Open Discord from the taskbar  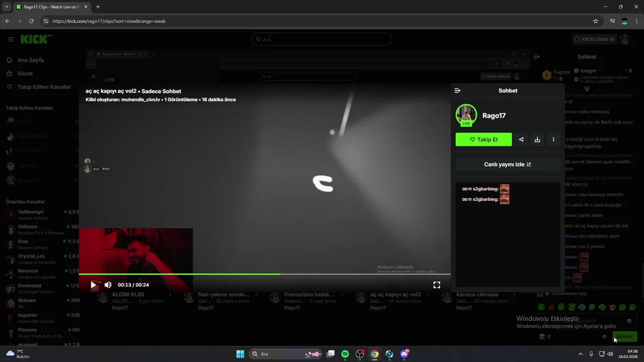pos(405,354)
